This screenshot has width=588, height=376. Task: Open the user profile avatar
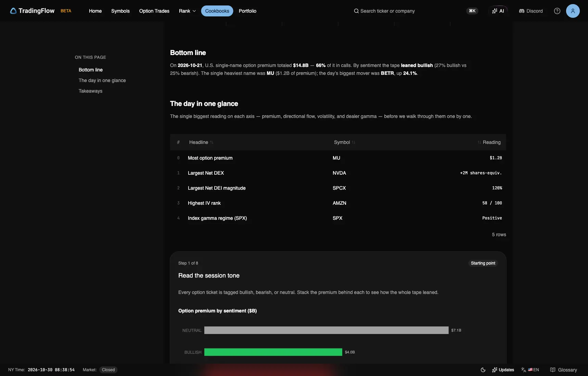tap(573, 11)
